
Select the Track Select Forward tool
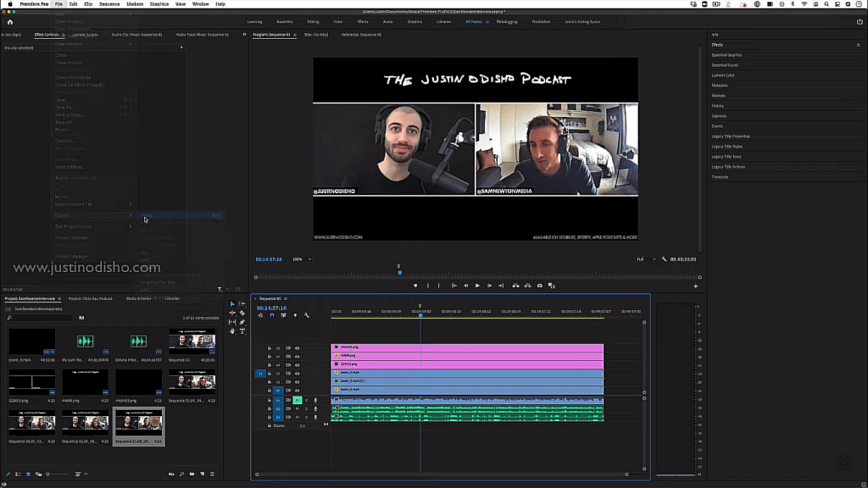tap(242, 304)
